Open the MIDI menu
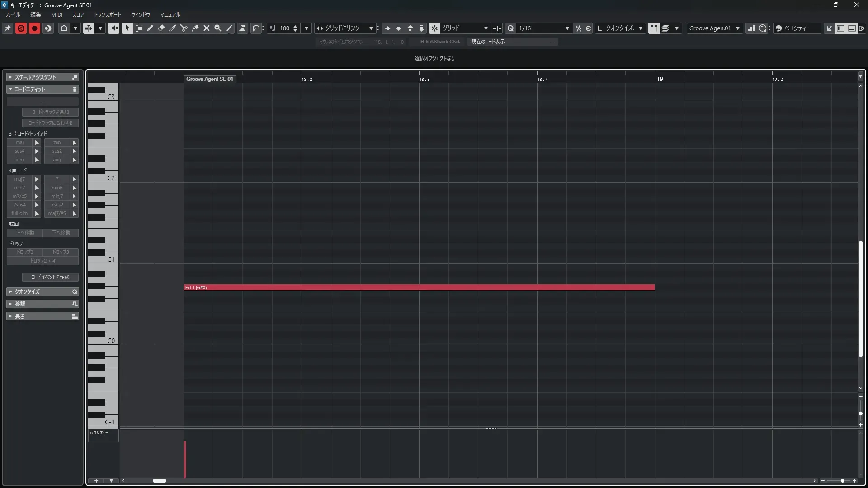The height and width of the screenshot is (488, 868). click(x=57, y=14)
